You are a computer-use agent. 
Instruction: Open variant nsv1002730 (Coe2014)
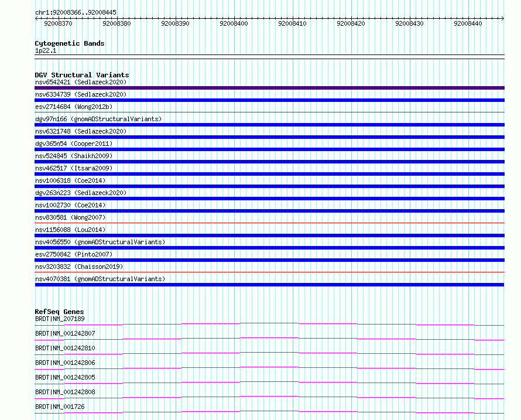coord(70,205)
